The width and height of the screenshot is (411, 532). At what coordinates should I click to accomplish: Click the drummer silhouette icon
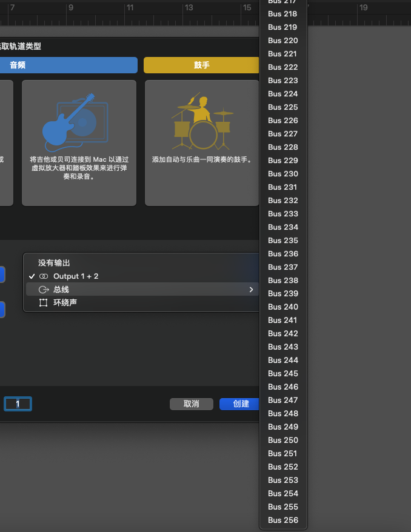pyautogui.click(x=201, y=122)
